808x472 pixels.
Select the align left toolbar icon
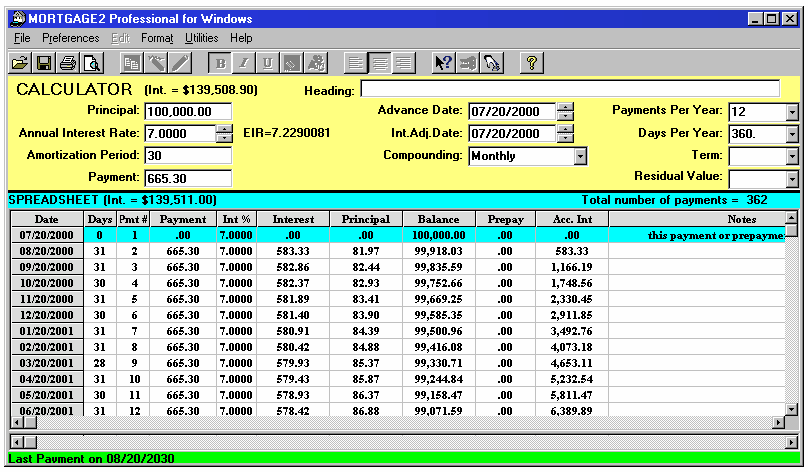[355, 63]
